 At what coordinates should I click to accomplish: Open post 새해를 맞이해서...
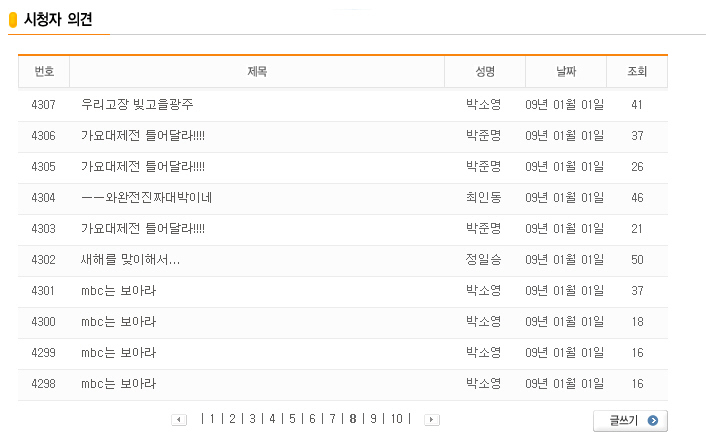point(130,259)
